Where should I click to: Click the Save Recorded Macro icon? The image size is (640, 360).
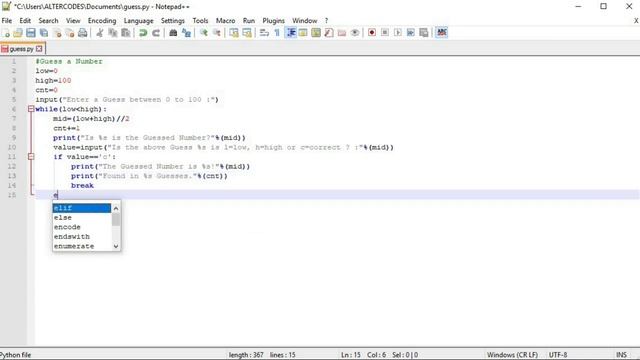(424, 33)
